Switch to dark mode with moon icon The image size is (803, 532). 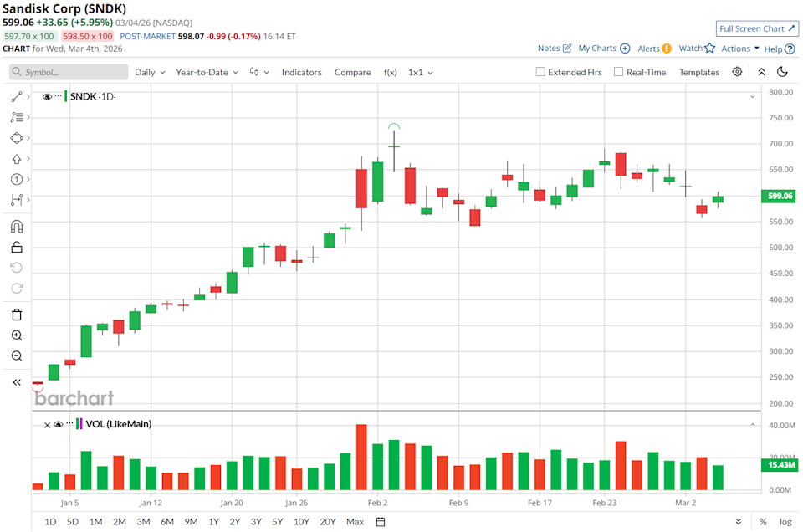(782, 72)
